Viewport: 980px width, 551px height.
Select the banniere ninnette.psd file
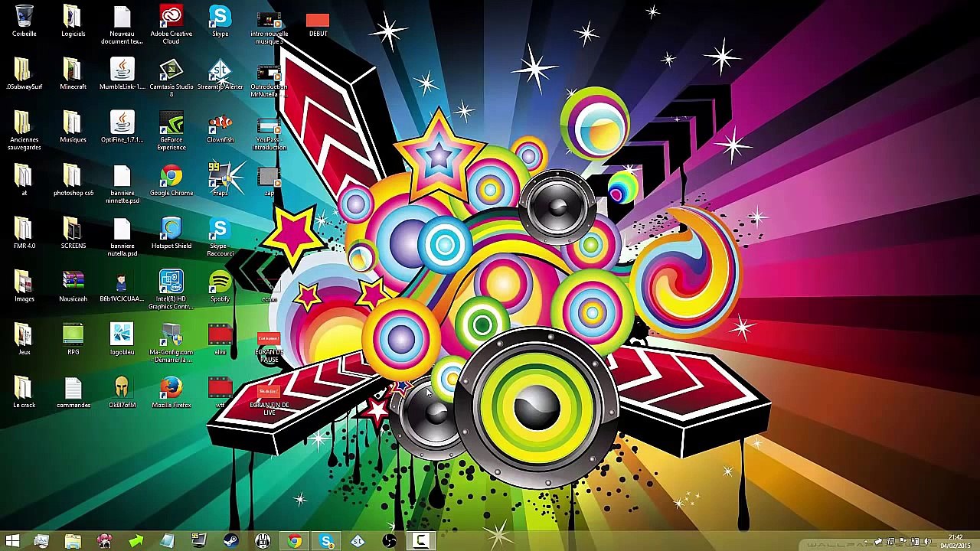tap(122, 183)
